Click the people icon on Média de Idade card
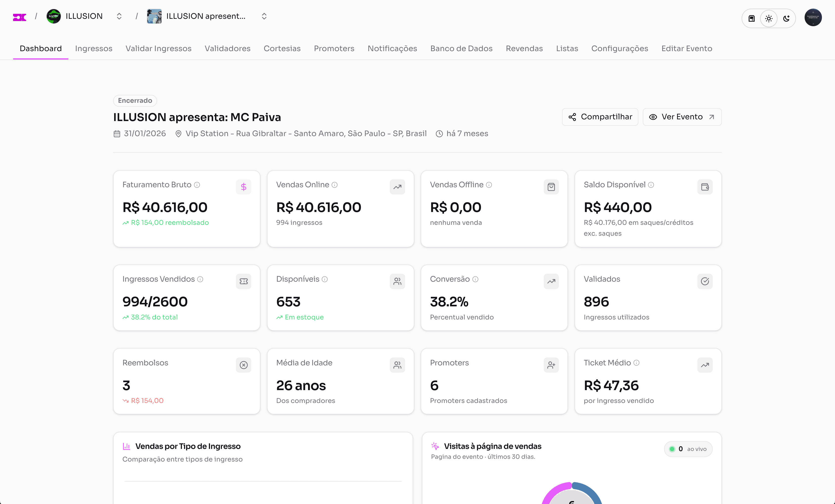The height and width of the screenshot is (504, 835). (397, 365)
